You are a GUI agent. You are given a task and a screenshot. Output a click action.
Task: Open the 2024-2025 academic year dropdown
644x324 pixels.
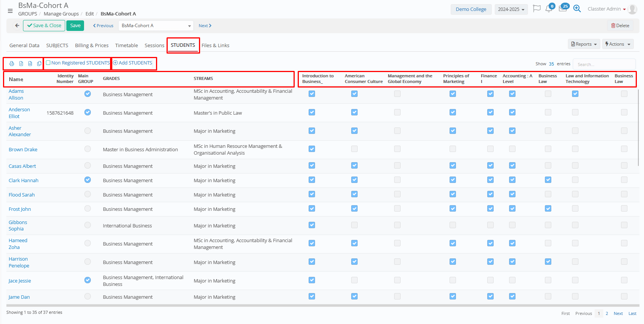[x=511, y=9]
